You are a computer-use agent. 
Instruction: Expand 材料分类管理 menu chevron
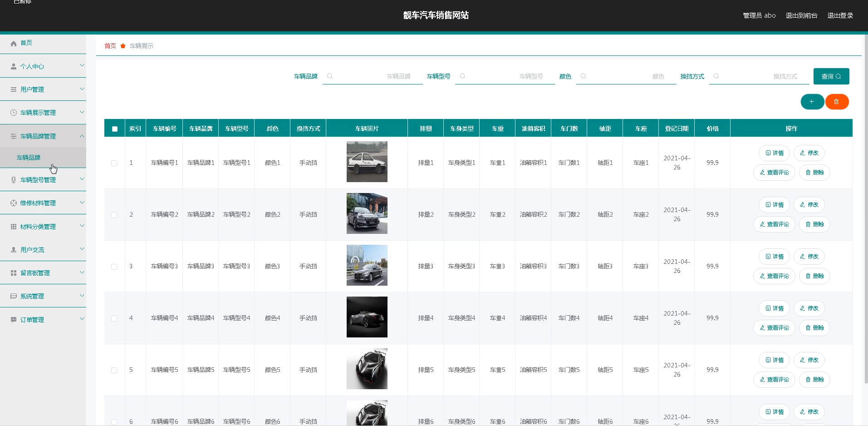(x=82, y=226)
